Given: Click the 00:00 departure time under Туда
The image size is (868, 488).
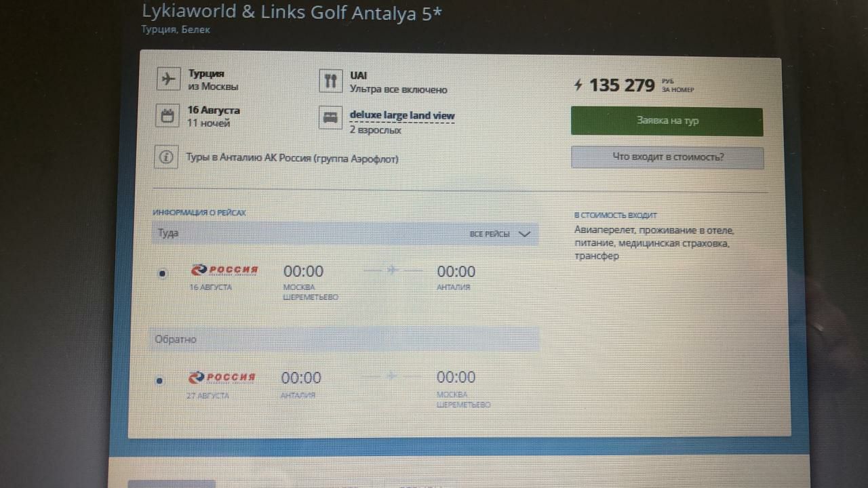Looking at the screenshot, I should click(303, 271).
